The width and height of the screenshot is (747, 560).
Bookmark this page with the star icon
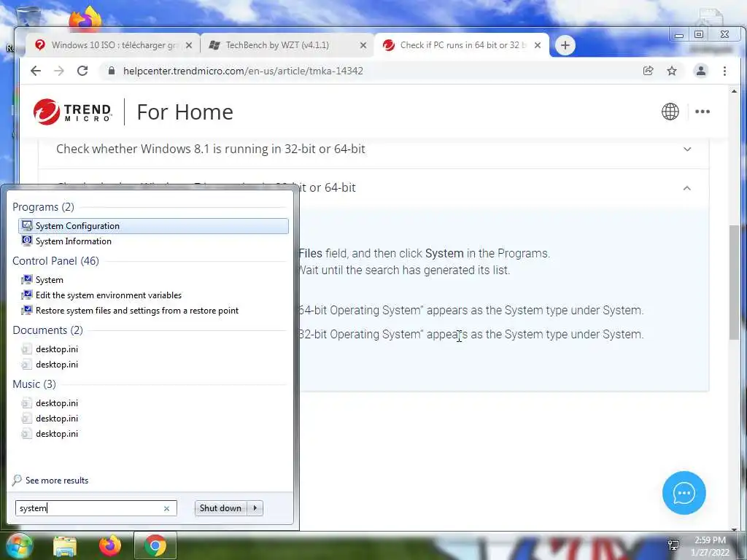[x=672, y=71]
